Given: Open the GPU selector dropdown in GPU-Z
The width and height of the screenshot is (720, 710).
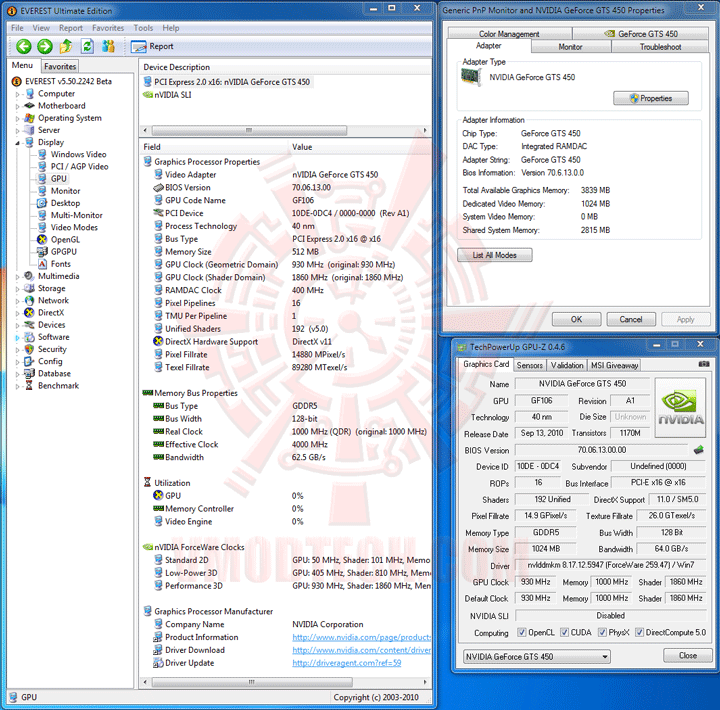Looking at the screenshot, I should [536, 657].
